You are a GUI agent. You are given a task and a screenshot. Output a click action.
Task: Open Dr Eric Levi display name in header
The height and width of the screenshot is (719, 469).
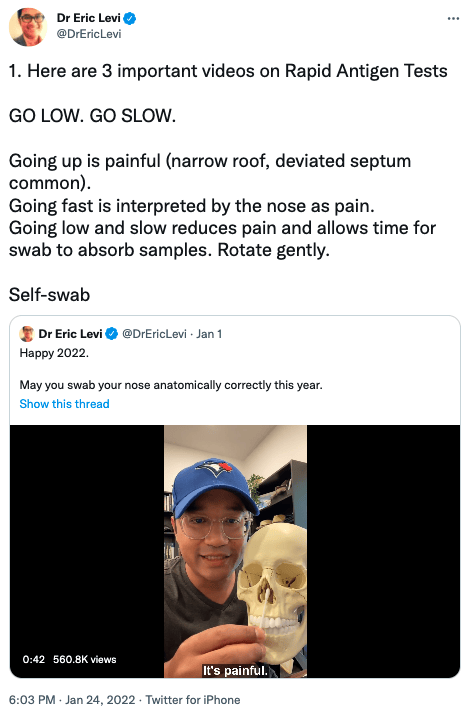tap(88, 18)
